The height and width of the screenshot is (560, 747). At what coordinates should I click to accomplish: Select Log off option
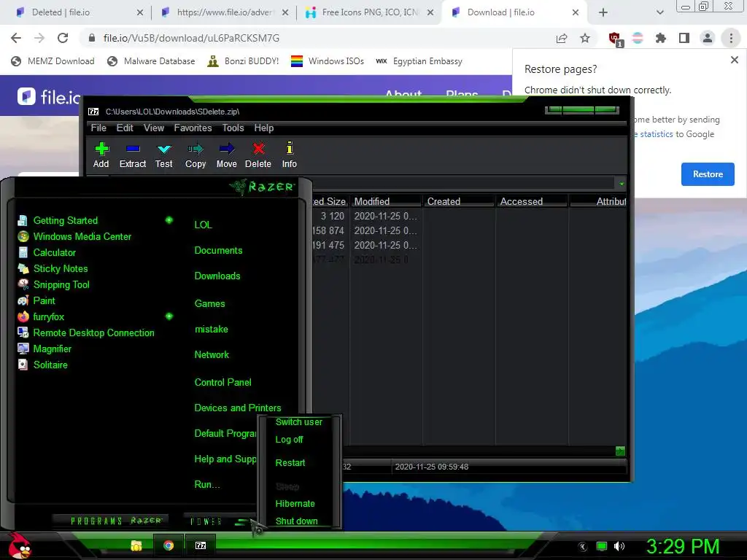[x=289, y=440]
